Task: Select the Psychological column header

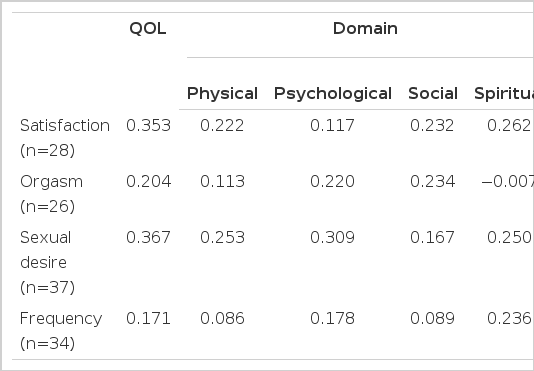Action: click(x=333, y=94)
